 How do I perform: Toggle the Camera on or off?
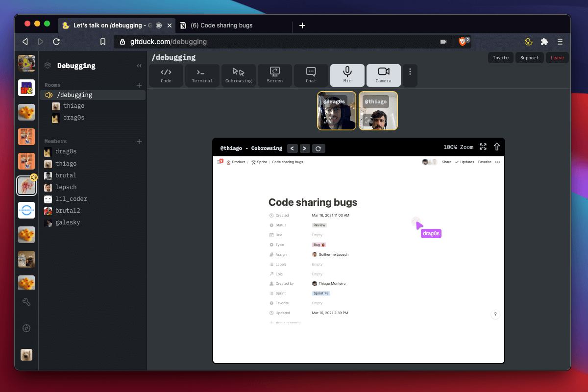tap(384, 75)
